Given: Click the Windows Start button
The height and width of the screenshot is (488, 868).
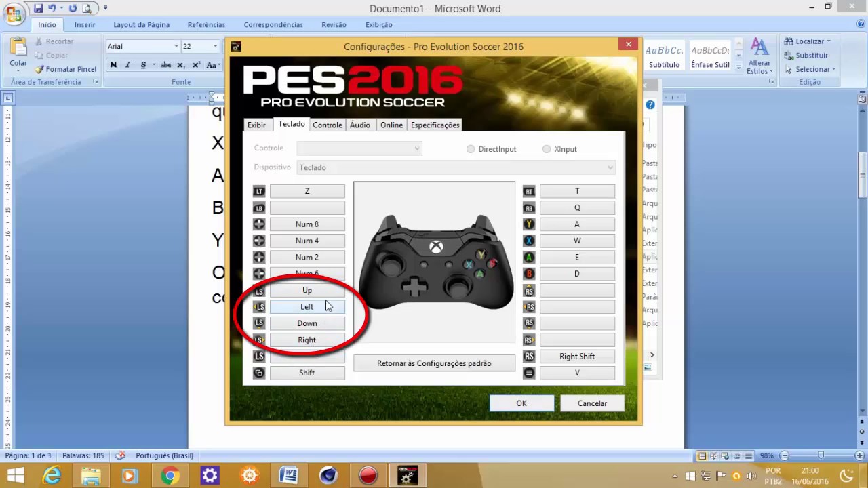Looking at the screenshot, I should 15,475.
